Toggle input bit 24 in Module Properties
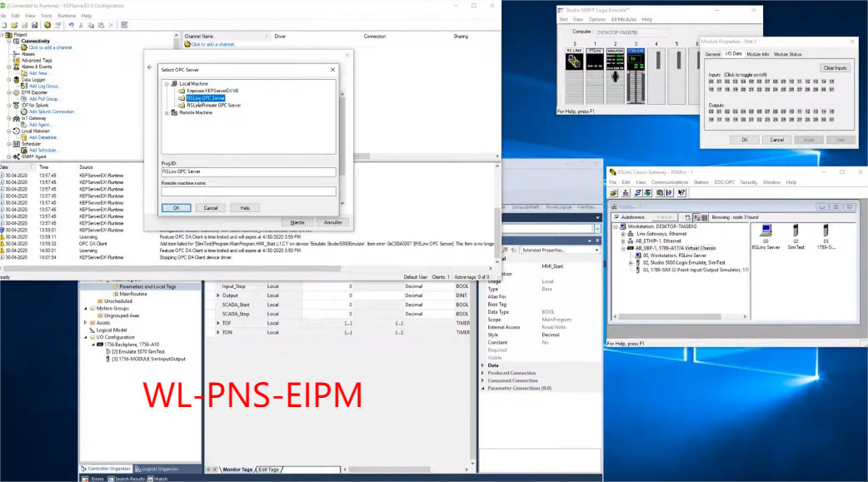Image resolution: width=868 pixels, height=482 pixels. pos(775,89)
